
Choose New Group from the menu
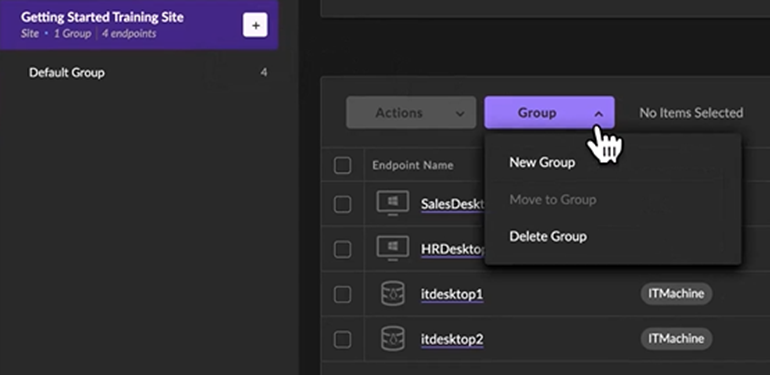pos(542,162)
